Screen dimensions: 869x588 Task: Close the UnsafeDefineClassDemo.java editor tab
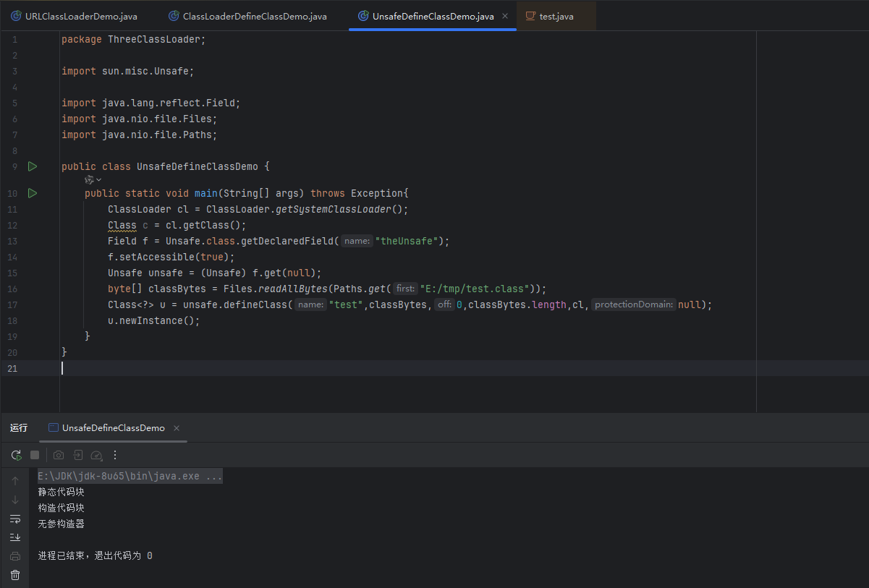click(x=505, y=16)
